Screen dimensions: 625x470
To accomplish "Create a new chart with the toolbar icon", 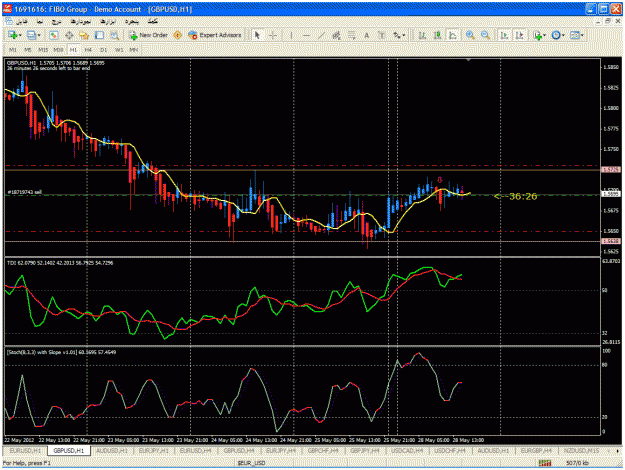I will coord(12,35).
